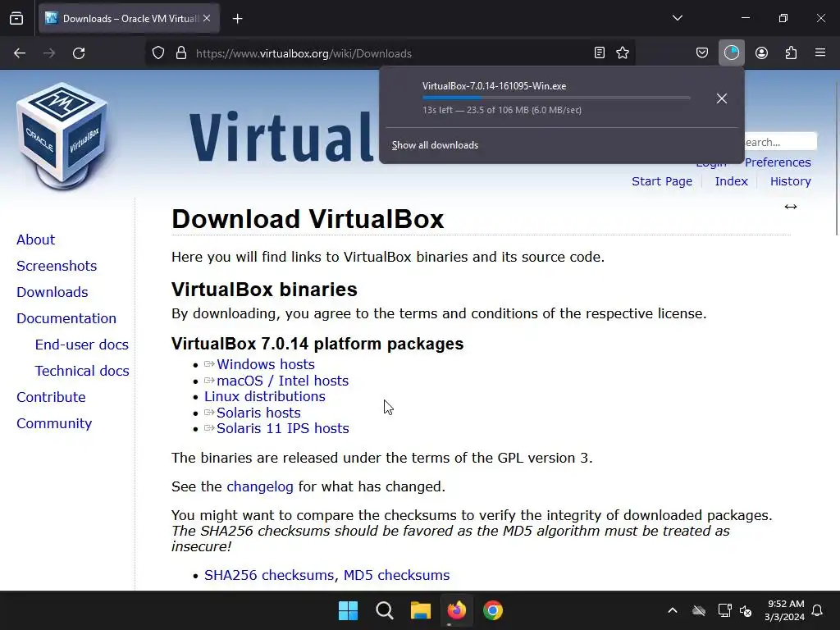Click the network display tray icon
The image size is (840, 630).
click(724, 610)
